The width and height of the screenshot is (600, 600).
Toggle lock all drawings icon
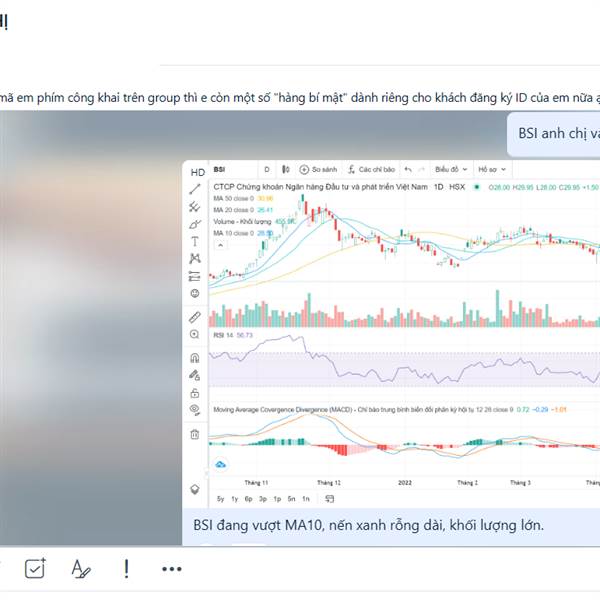tap(195, 393)
